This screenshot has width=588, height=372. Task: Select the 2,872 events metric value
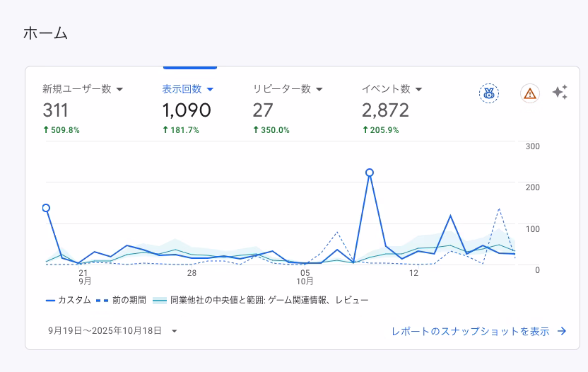[x=385, y=110]
